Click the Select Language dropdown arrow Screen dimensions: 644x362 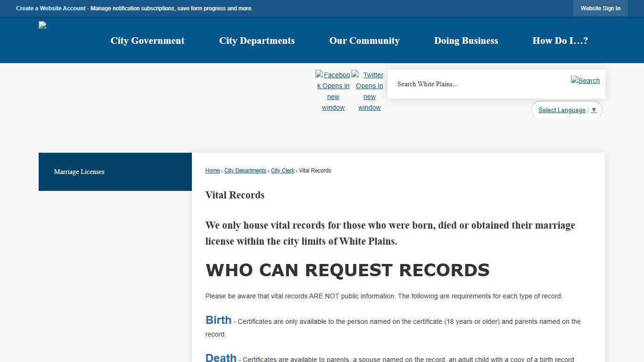point(594,110)
